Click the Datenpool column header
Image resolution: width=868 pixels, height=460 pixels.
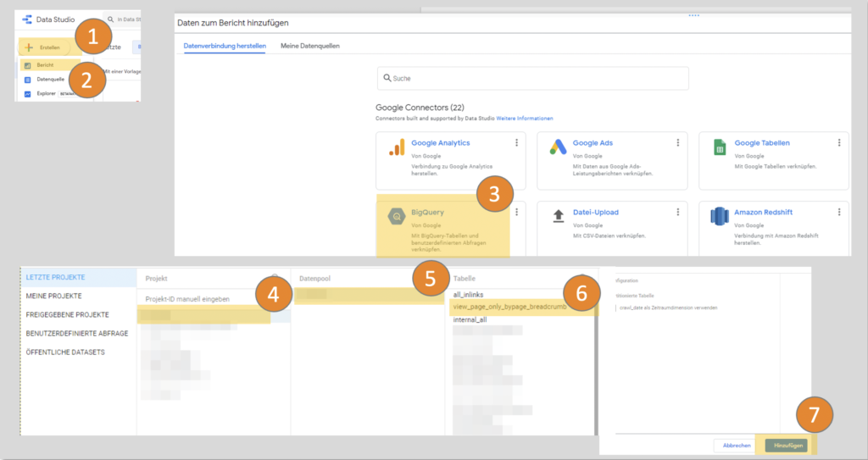click(315, 279)
